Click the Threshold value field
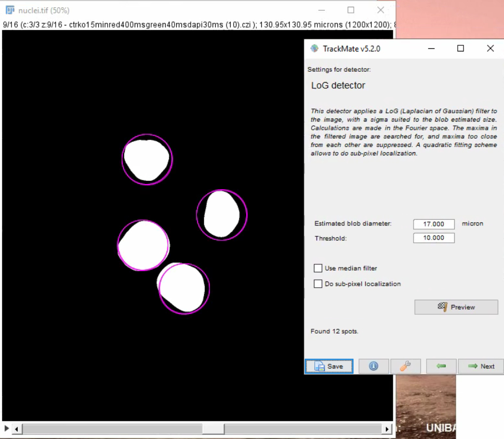The image size is (504, 439). click(433, 238)
